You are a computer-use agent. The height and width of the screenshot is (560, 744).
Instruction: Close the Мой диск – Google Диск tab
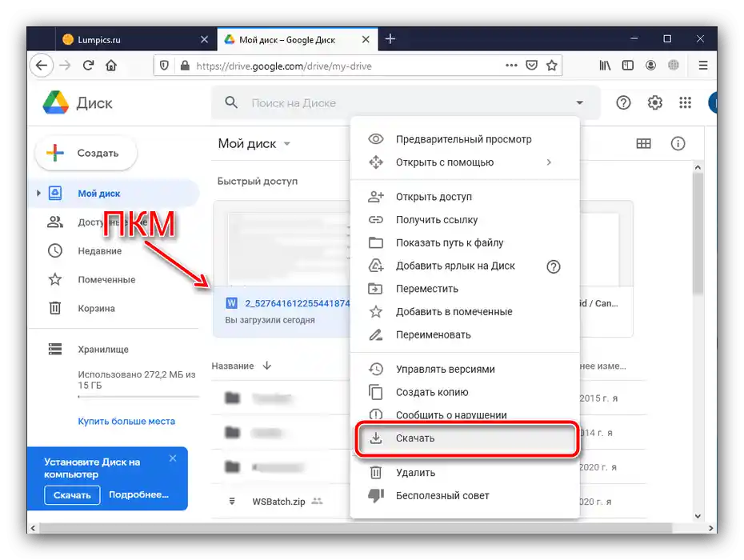366,39
